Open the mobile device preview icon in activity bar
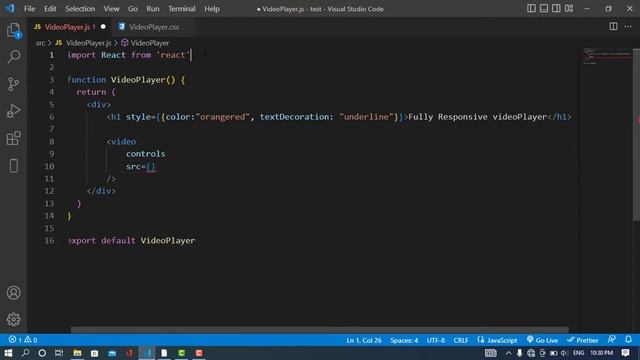The width and height of the screenshot is (640, 360). point(13,166)
